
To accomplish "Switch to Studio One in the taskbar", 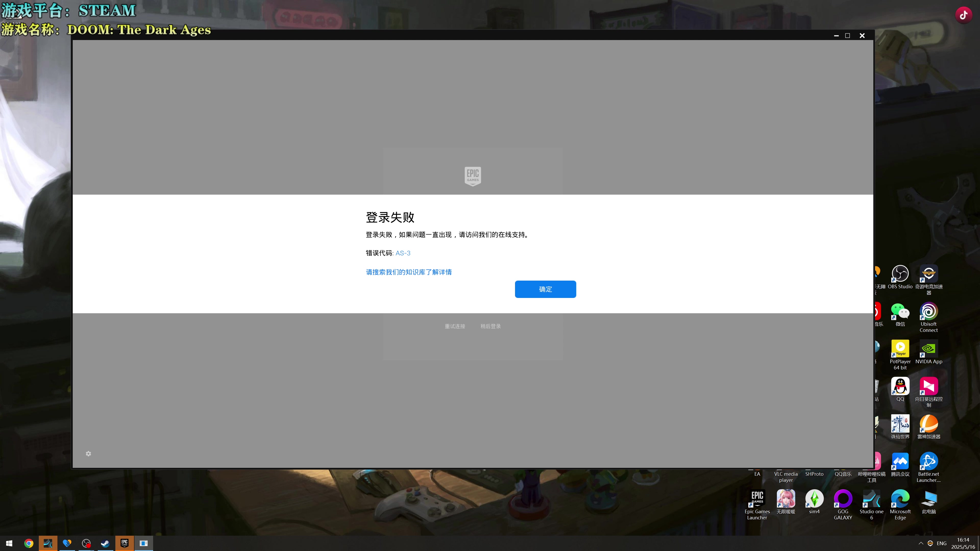I will (x=48, y=543).
